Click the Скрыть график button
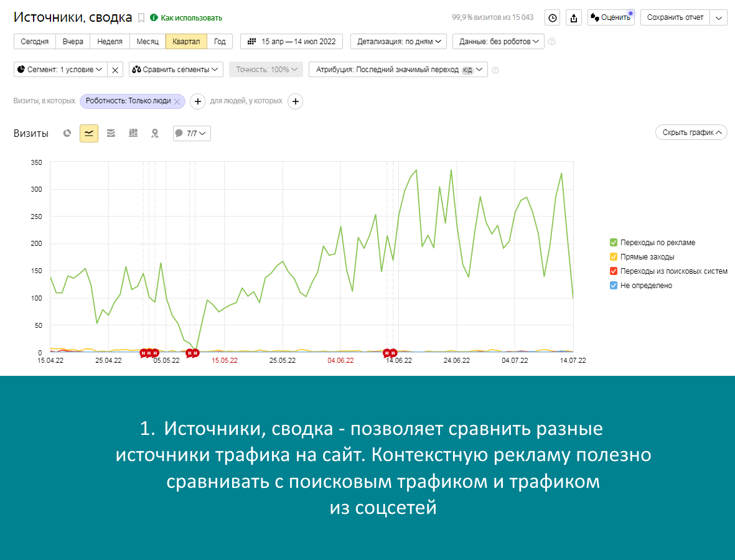The image size is (735, 560). (691, 132)
